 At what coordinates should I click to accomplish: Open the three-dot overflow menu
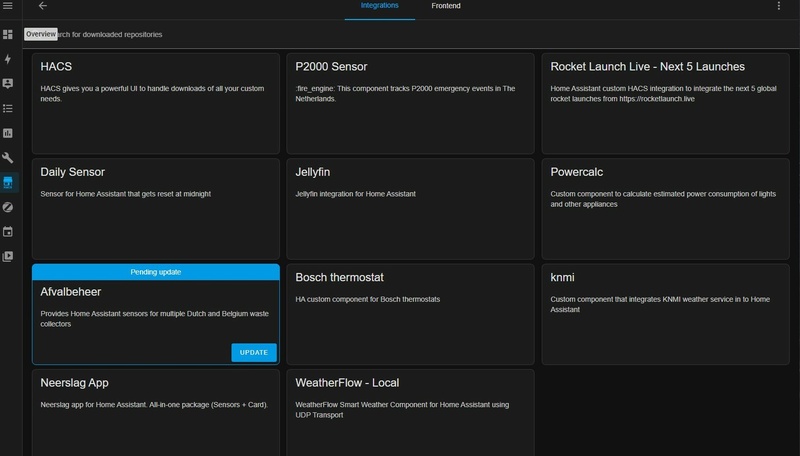[x=779, y=6]
